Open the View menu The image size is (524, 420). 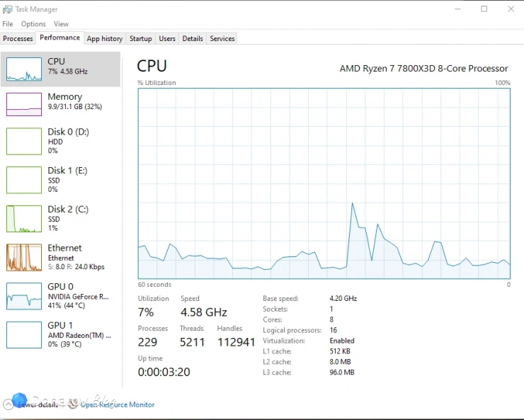coord(61,24)
